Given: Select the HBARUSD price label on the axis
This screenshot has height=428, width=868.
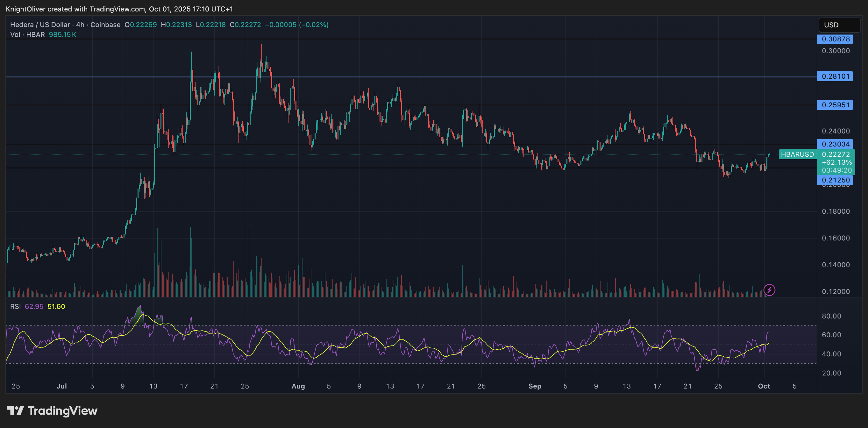Looking at the screenshot, I should point(798,154).
